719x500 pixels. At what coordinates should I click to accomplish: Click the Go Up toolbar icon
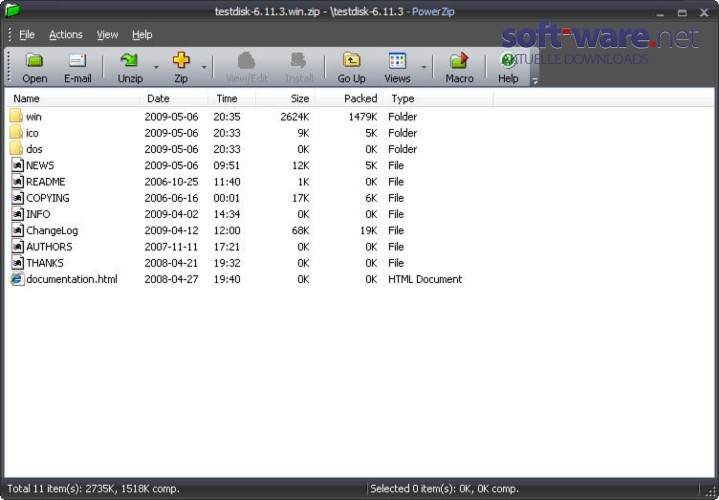click(351, 60)
